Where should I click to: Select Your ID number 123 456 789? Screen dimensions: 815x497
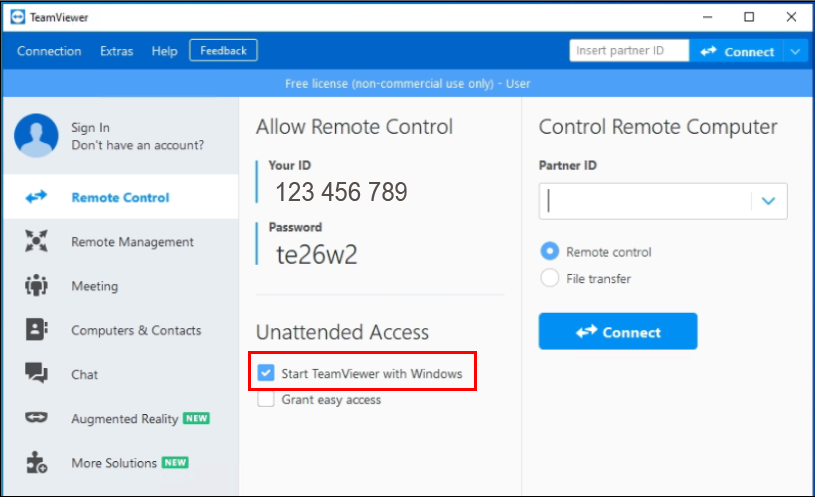tap(341, 192)
